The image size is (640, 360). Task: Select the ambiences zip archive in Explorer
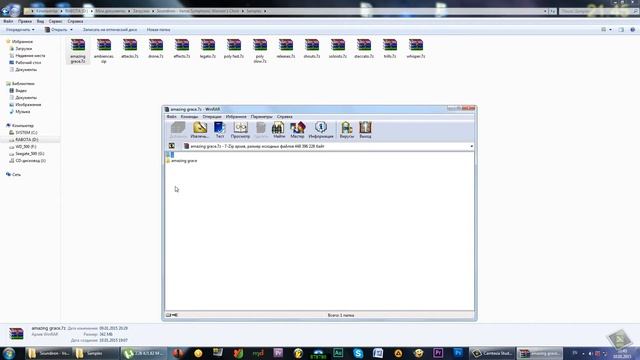[x=104, y=51]
